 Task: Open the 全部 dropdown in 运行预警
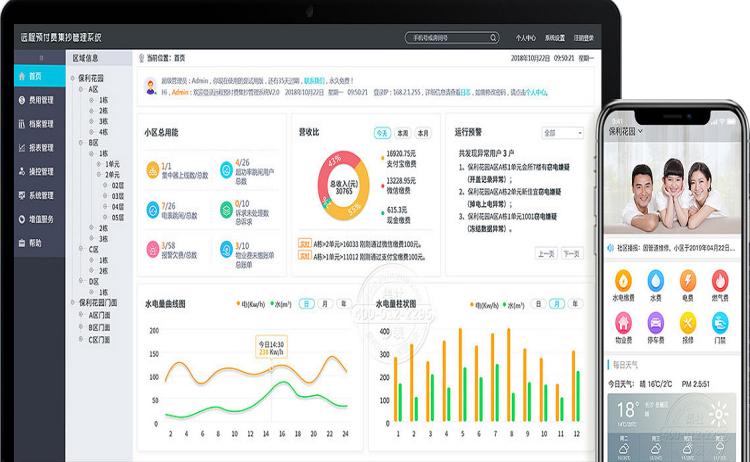[x=562, y=133]
